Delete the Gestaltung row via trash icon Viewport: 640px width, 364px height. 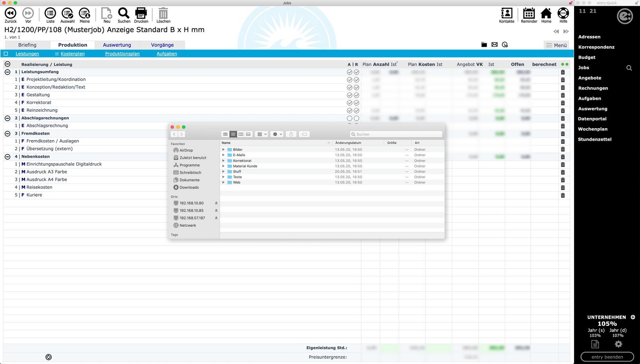pos(563,95)
